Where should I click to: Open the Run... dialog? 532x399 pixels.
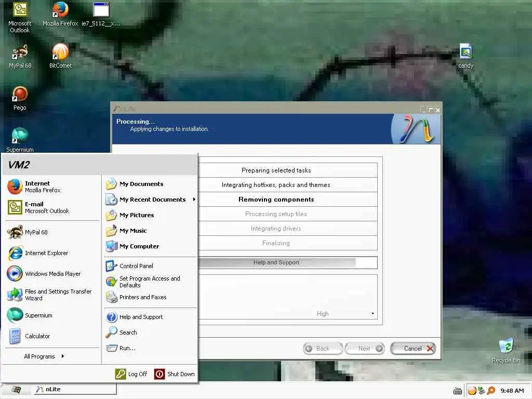(x=150, y=348)
